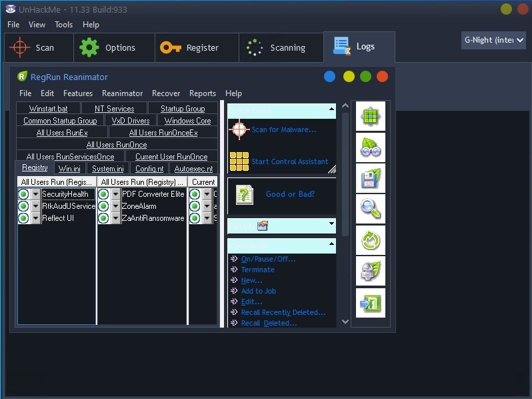Toggle the ZoneAlarm status indicator

tap(103, 206)
